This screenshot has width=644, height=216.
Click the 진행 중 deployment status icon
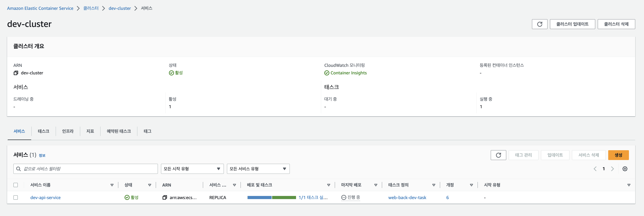(344, 198)
